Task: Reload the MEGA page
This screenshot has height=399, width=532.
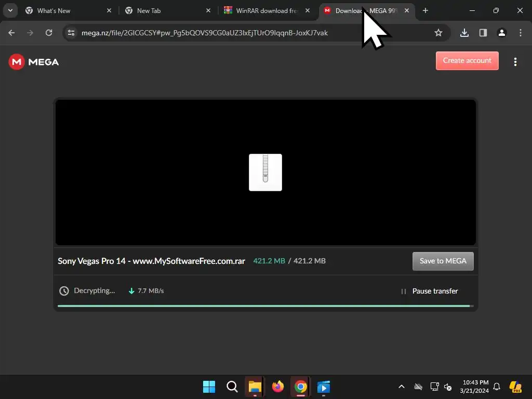Action: point(49,33)
